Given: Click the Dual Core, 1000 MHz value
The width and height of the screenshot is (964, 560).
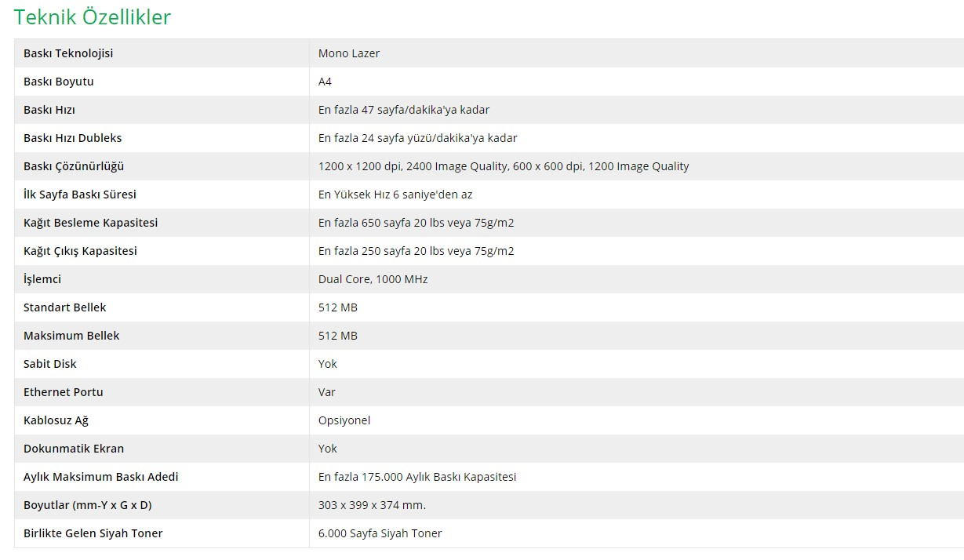Looking at the screenshot, I should click(x=373, y=279).
